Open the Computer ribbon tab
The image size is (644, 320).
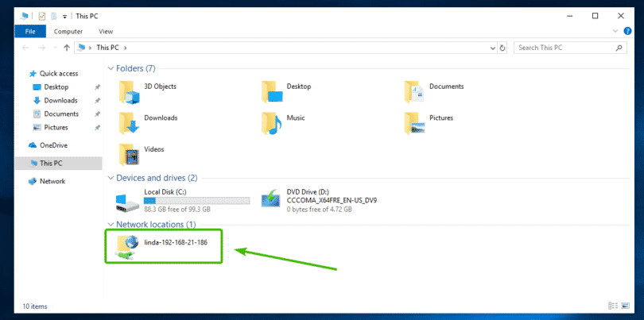click(x=68, y=31)
